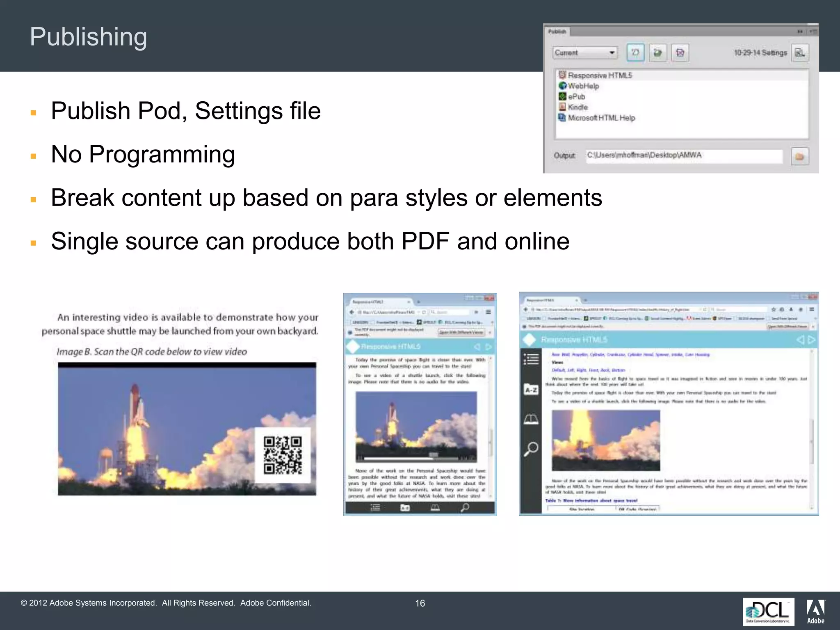Viewport: 840px width, 630px height.
Task: Open table of contents icon in large browser sidebar
Action: point(531,359)
